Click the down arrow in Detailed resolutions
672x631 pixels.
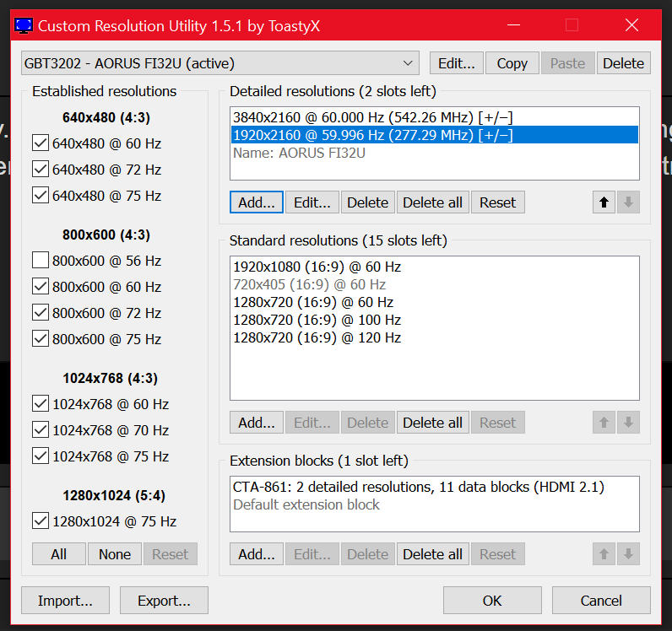[x=627, y=202]
